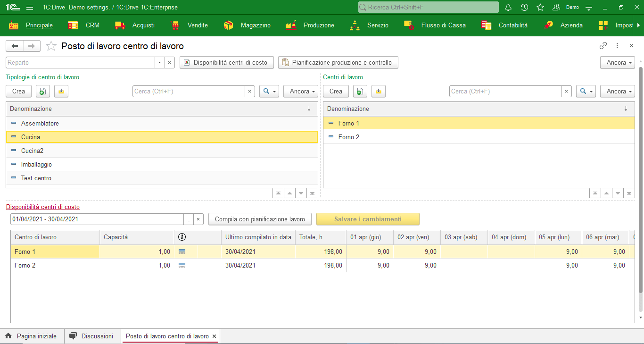Add this page to favorites with the star

point(51,46)
